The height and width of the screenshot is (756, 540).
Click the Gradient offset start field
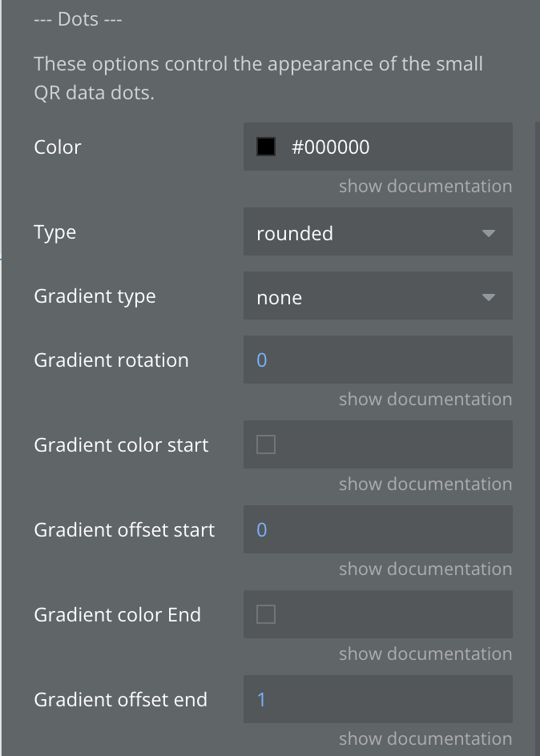click(377, 529)
